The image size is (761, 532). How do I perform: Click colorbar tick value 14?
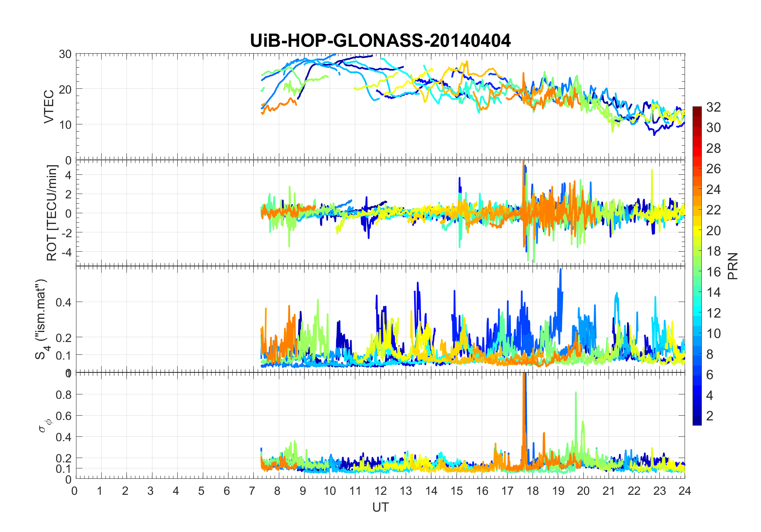(x=713, y=292)
